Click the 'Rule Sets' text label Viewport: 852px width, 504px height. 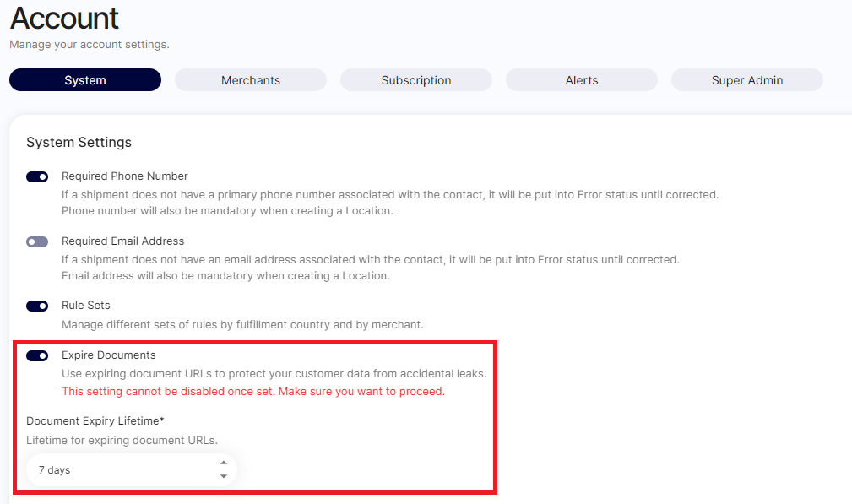point(86,305)
